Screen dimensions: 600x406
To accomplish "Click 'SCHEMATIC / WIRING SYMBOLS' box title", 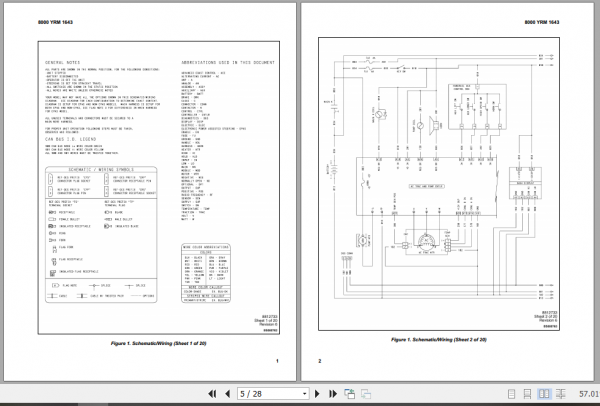I will point(101,170).
